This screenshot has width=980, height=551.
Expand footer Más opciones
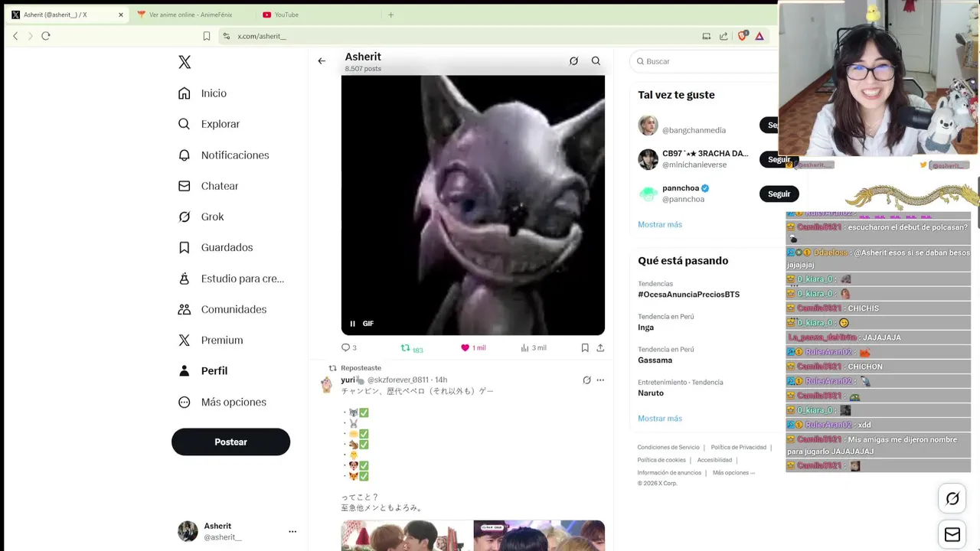[x=733, y=473]
